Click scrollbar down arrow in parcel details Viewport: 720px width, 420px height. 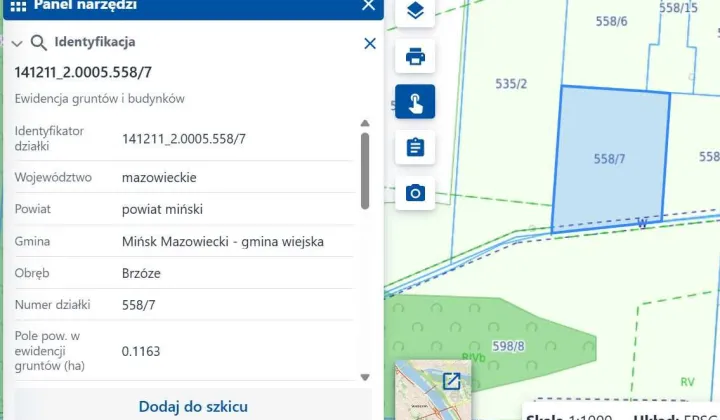[365, 377]
